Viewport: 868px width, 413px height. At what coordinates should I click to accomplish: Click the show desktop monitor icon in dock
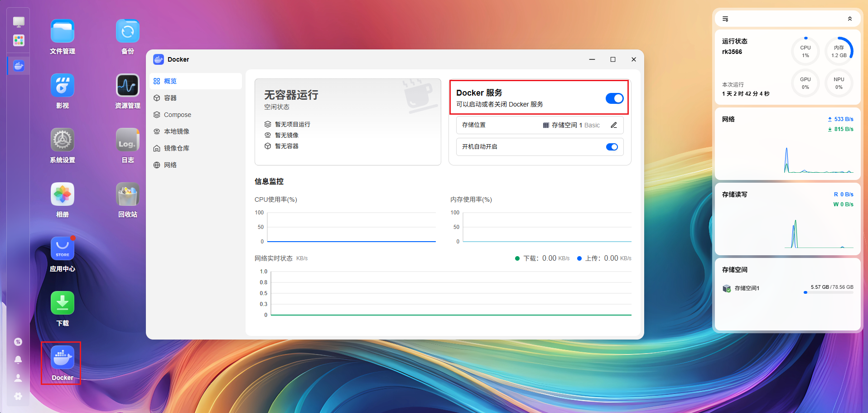point(19,22)
